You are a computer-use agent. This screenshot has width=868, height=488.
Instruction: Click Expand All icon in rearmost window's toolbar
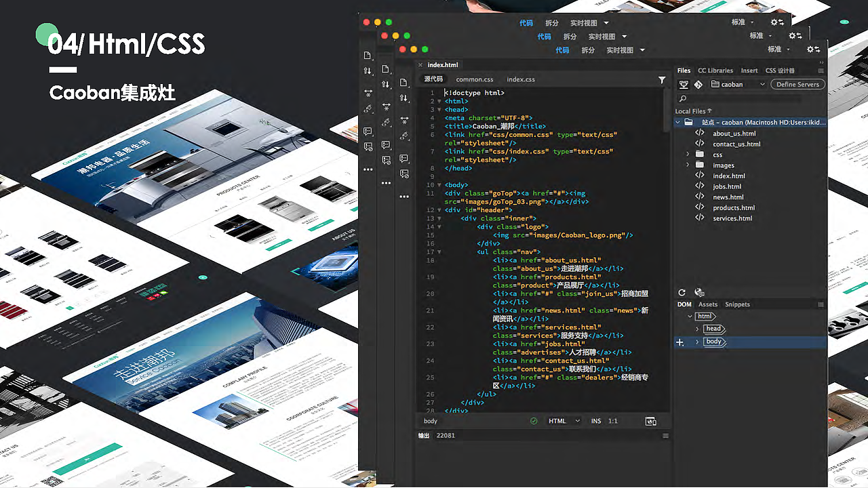click(368, 93)
